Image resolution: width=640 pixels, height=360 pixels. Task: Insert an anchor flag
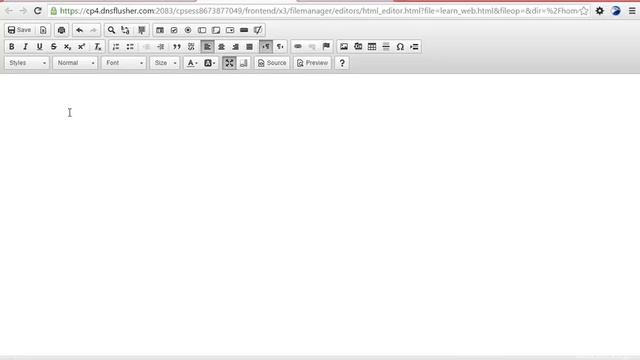[x=326, y=47]
